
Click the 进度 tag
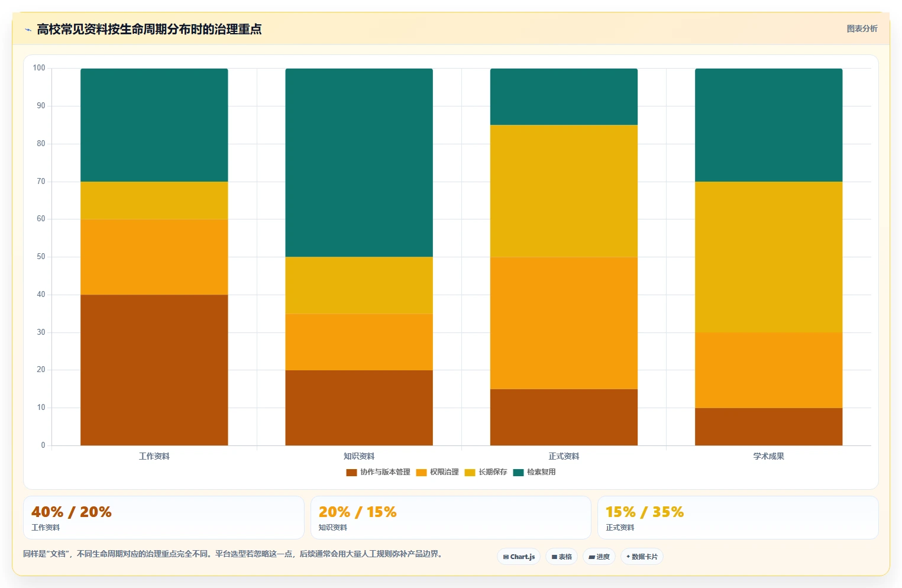(x=599, y=557)
